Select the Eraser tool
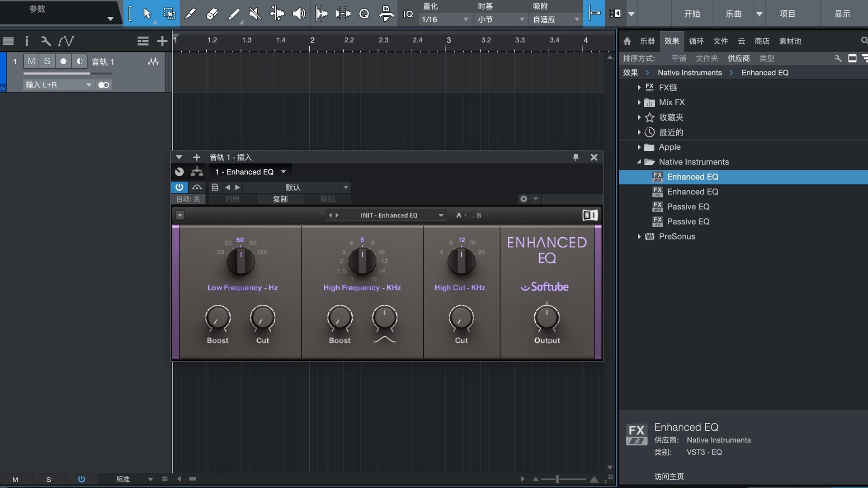868x488 pixels. point(212,14)
